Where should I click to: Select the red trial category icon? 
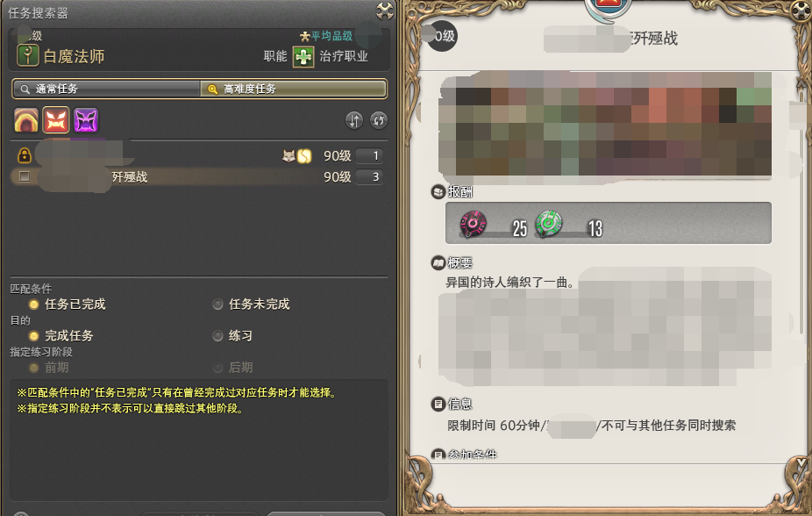click(56, 120)
